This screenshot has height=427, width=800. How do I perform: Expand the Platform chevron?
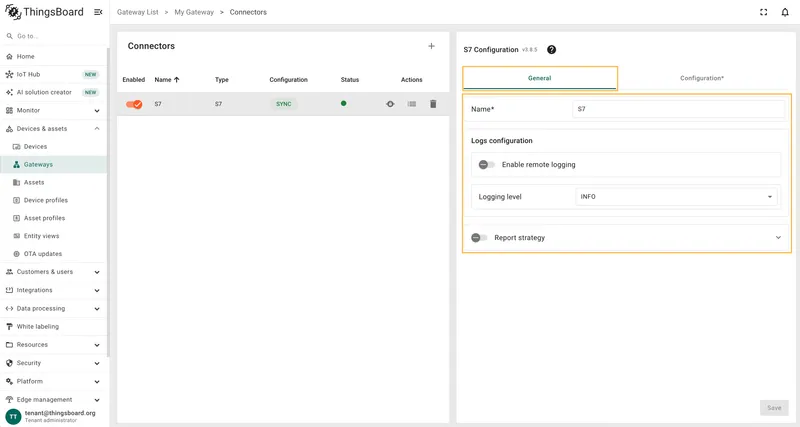pos(97,382)
